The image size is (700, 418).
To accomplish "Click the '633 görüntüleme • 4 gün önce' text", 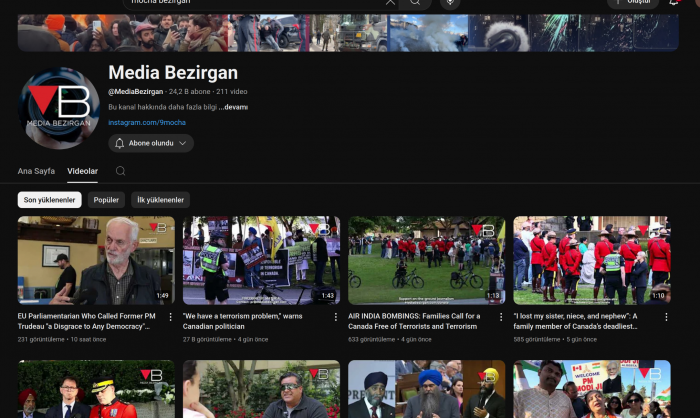I will pyautogui.click(x=390, y=339).
